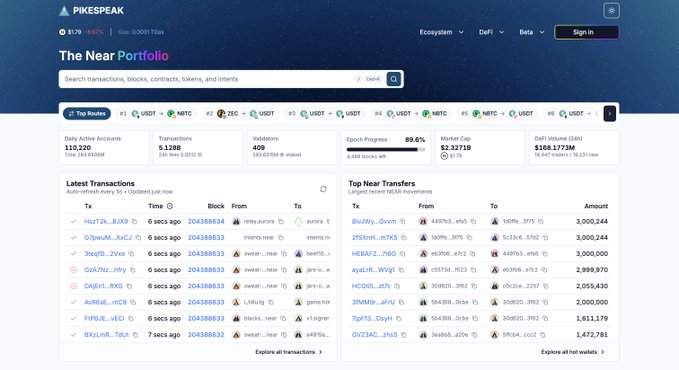Copy transfer hash GVZ3AC...zhsS
Screen dimensions: 679x370
click(404, 335)
